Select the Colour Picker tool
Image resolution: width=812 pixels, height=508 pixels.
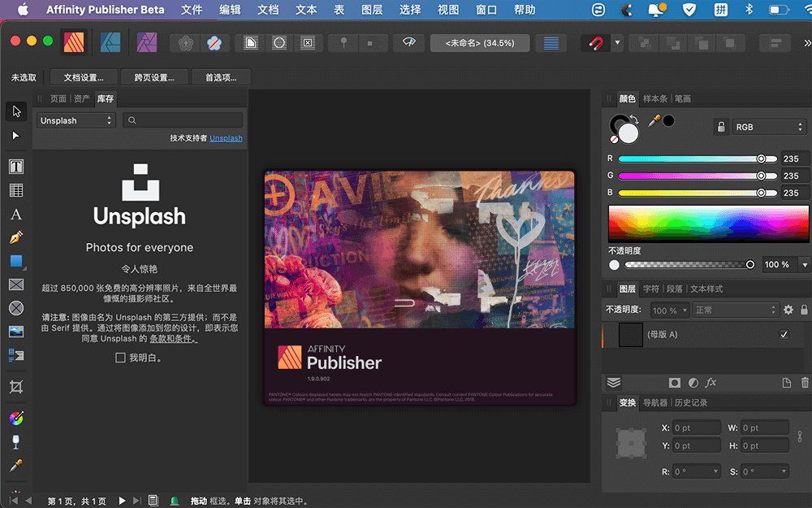tap(16, 466)
